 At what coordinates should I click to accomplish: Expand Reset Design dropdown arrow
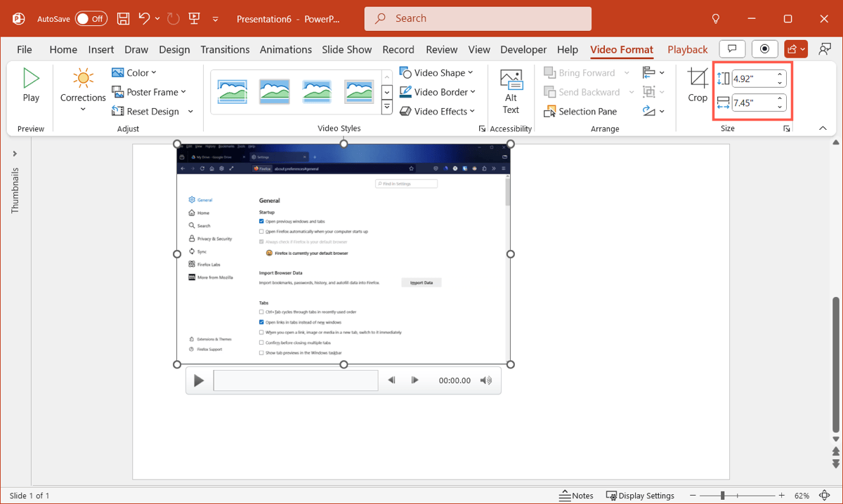190,112
